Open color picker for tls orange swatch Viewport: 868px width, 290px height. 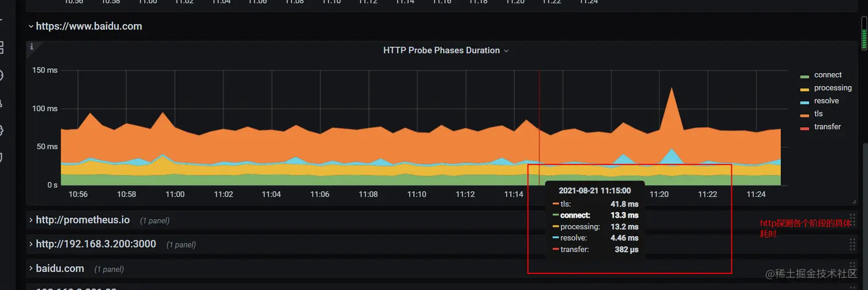tap(804, 115)
